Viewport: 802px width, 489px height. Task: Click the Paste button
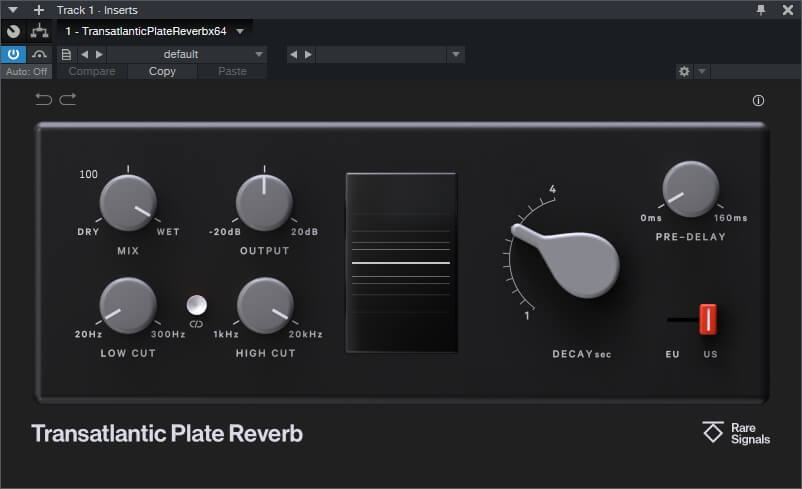pyautogui.click(x=232, y=72)
